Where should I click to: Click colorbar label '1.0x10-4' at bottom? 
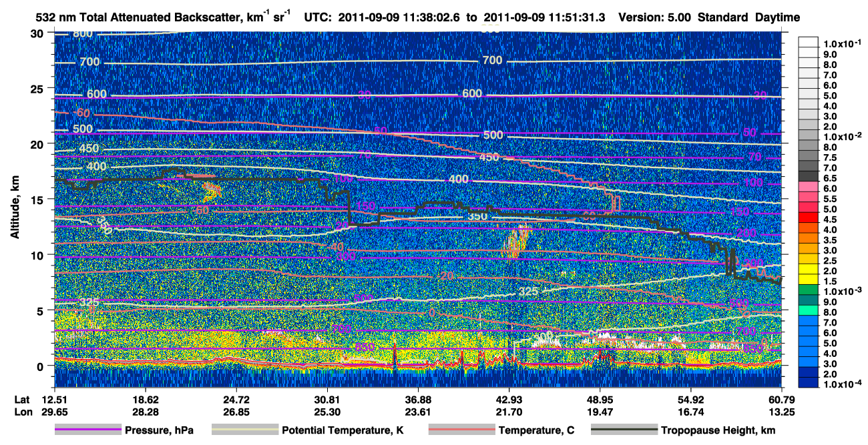point(841,384)
